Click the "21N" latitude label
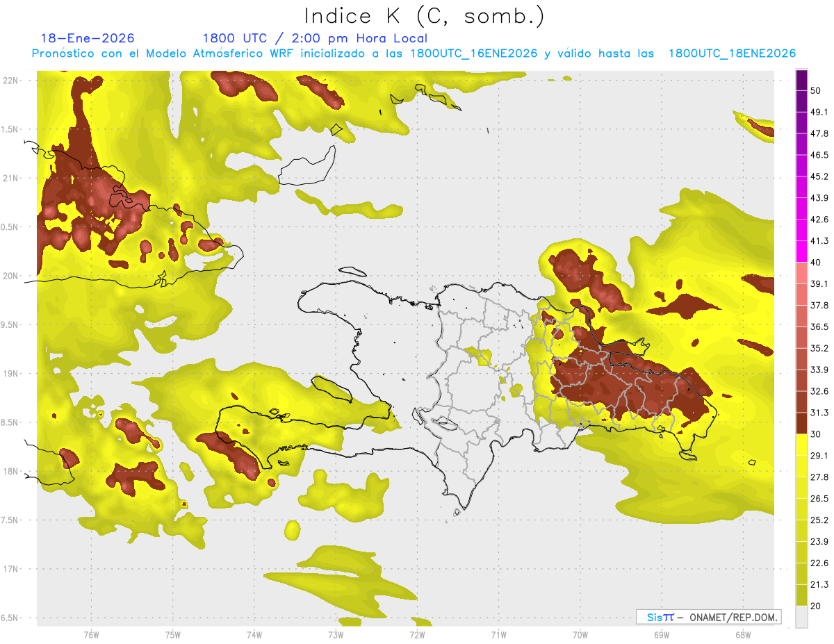834x644 pixels. [11, 178]
